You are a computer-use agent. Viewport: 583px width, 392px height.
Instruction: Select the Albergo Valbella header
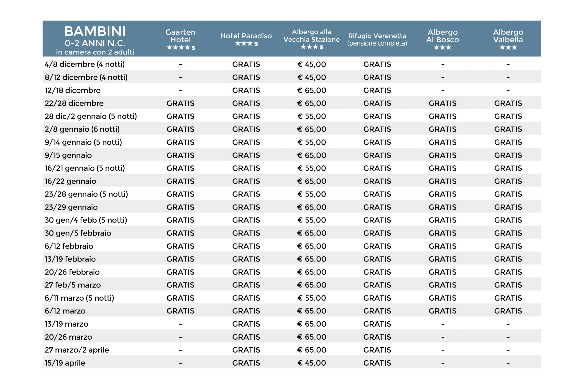pos(508,39)
